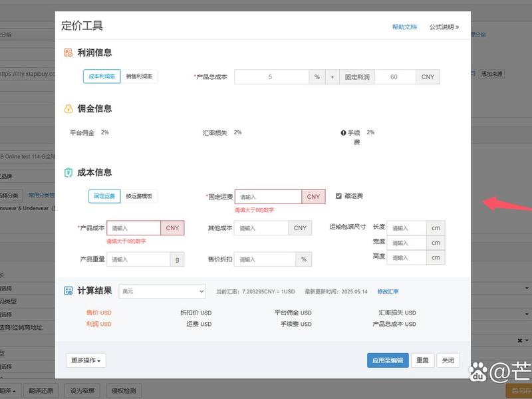
Task: Click the 利润 USD result label
Action: point(98,324)
